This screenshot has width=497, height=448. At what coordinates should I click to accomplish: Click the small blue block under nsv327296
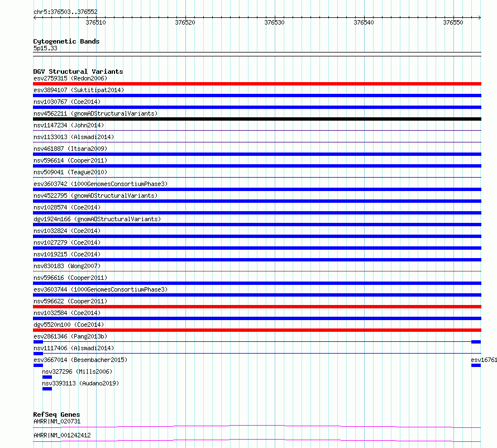click(x=47, y=377)
